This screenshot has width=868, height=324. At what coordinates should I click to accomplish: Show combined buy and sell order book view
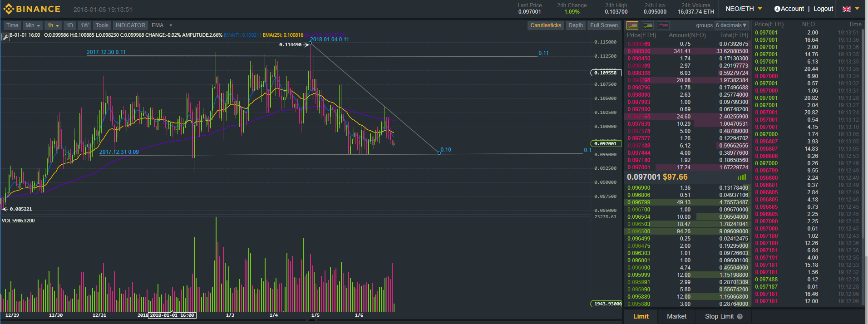coord(632,25)
